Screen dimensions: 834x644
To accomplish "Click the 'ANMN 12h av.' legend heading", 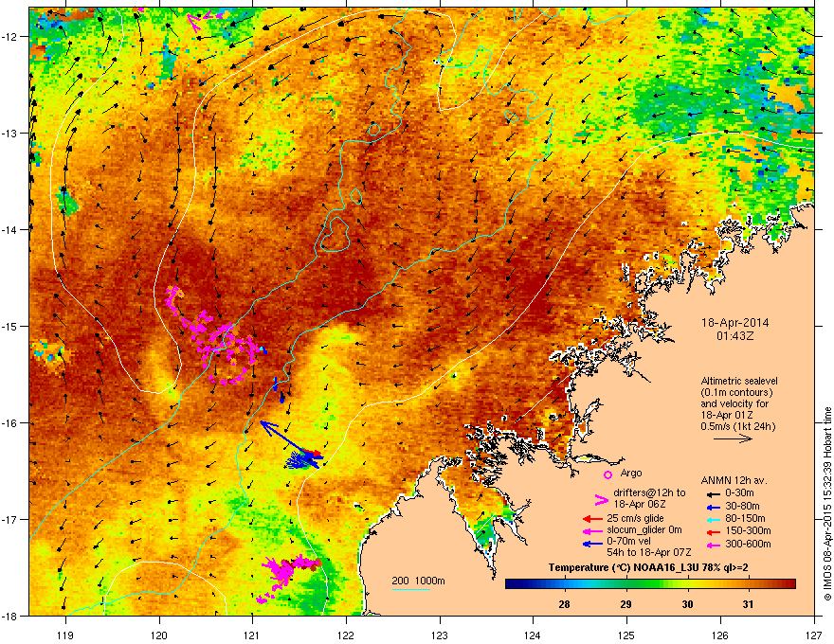I will tap(734, 481).
